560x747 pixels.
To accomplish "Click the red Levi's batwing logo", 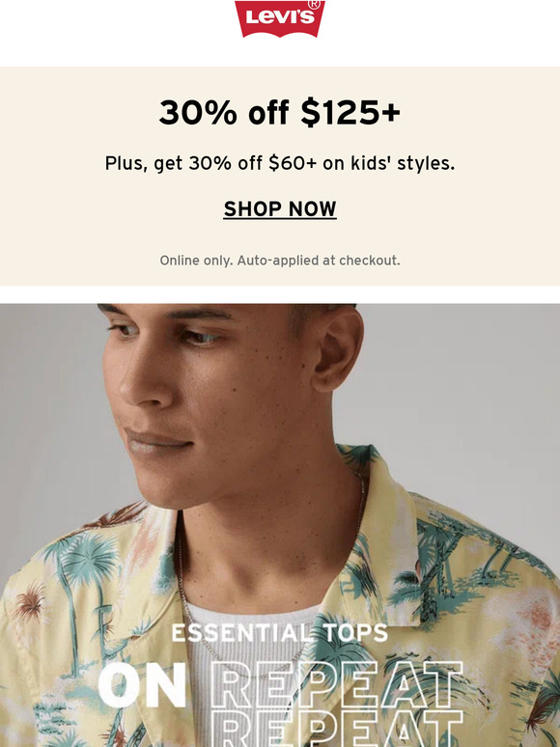I will (280, 18).
